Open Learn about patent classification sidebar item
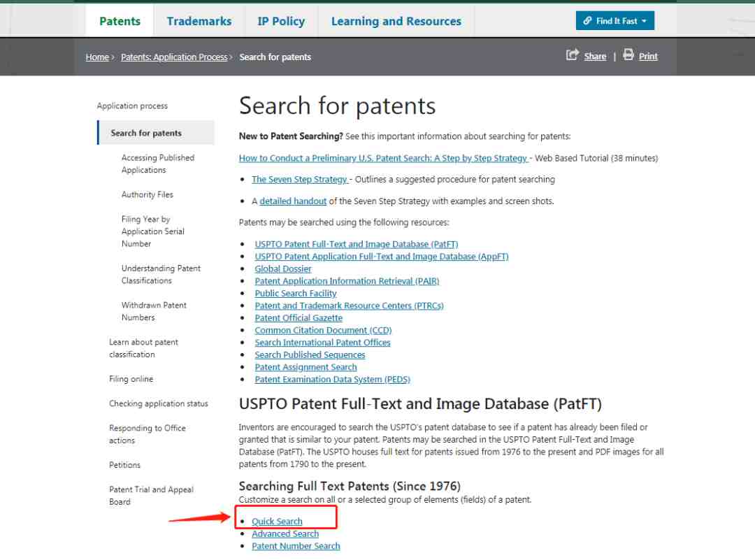Viewport: 755px width, 560px height. click(143, 348)
